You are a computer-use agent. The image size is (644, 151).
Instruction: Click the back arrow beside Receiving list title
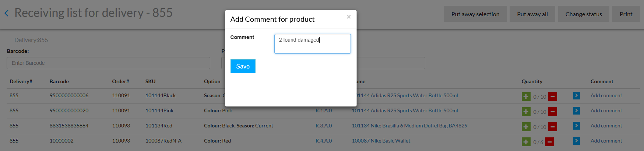(6, 14)
